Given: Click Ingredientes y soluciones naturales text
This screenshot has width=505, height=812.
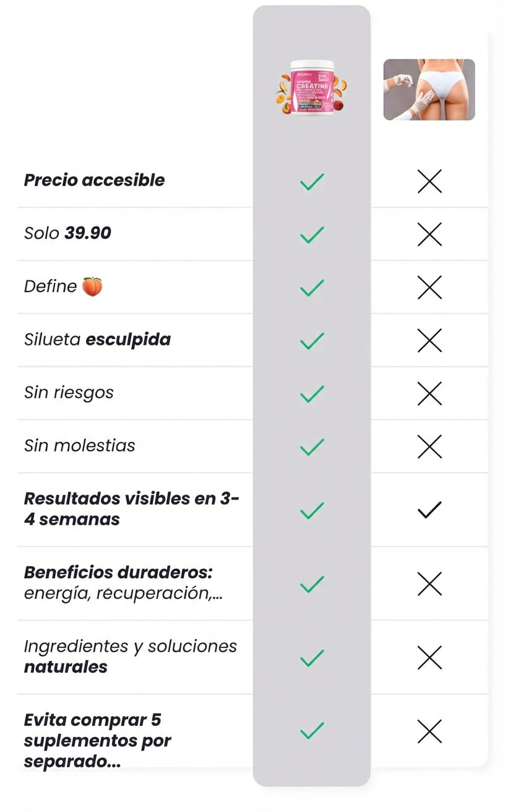Looking at the screenshot, I should (x=130, y=656).
